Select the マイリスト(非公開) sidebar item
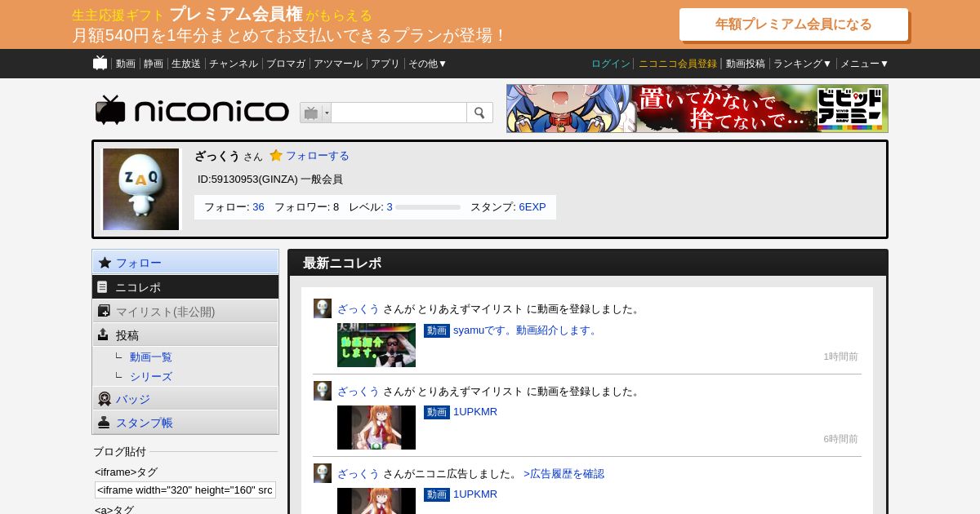This screenshot has height=514, width=980. [185, 312]
